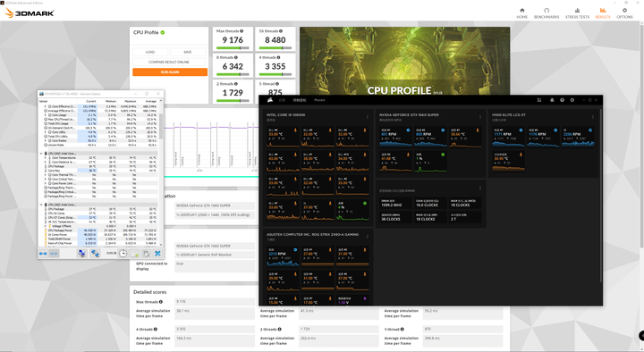This screenshot has width=644, height=352.
Task: Collapse the first CPU sensor group in HWiNFO
Action: coord(41,154)
